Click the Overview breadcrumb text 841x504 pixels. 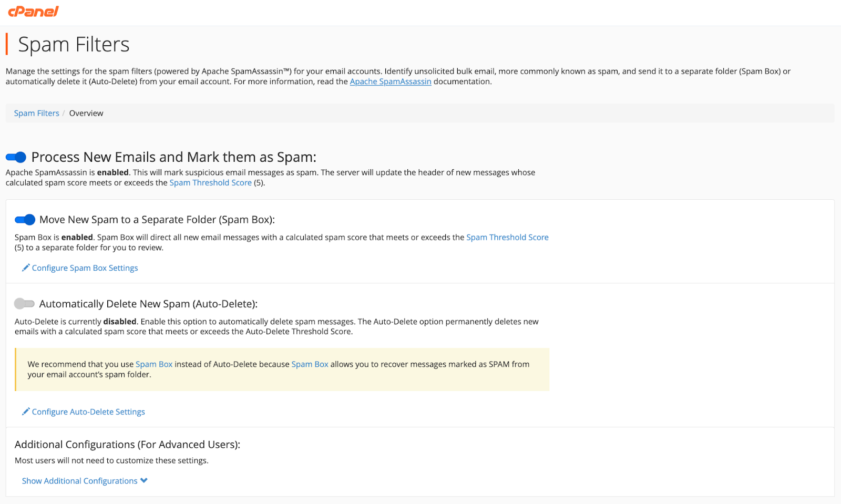point(86,113)
